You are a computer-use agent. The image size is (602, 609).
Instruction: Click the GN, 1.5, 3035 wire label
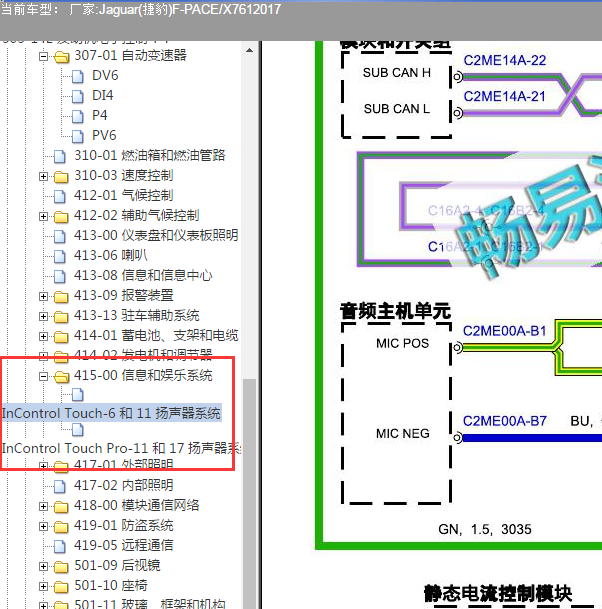(485, 529)
